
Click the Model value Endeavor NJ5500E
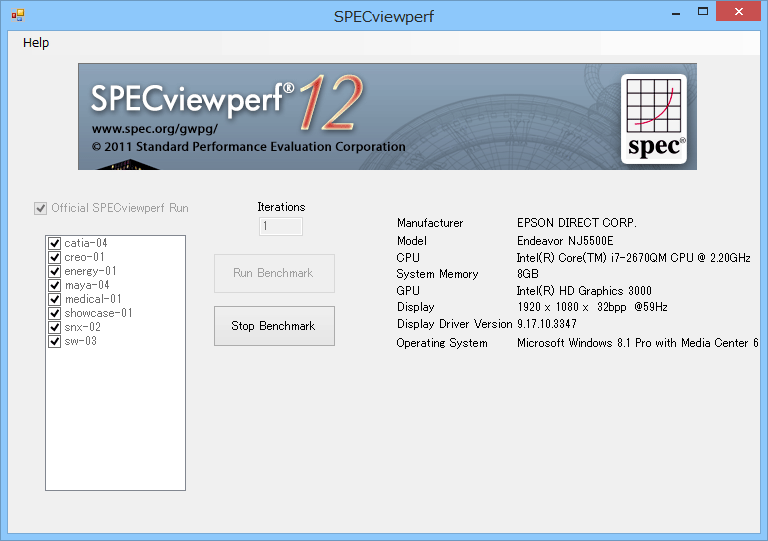[x=565, y=241]
